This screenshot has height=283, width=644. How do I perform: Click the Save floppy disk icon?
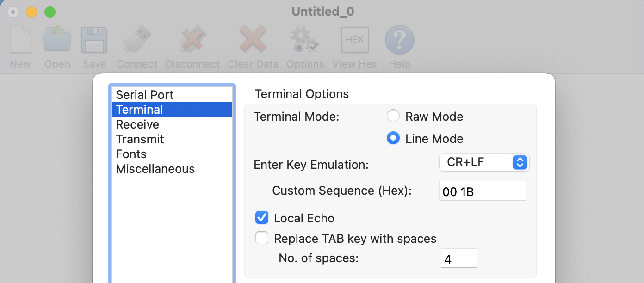tap(94, 40)
